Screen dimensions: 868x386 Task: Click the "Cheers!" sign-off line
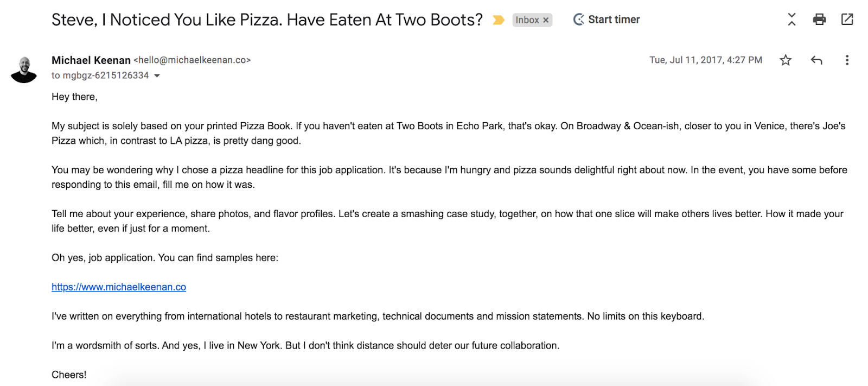point(69,375)
